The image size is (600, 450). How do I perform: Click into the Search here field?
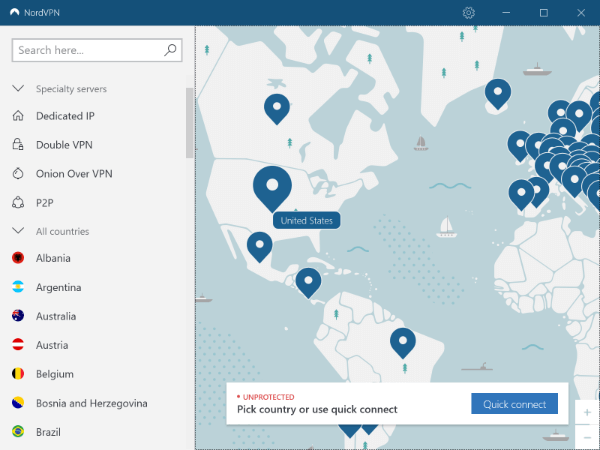[x=97, y=50]
